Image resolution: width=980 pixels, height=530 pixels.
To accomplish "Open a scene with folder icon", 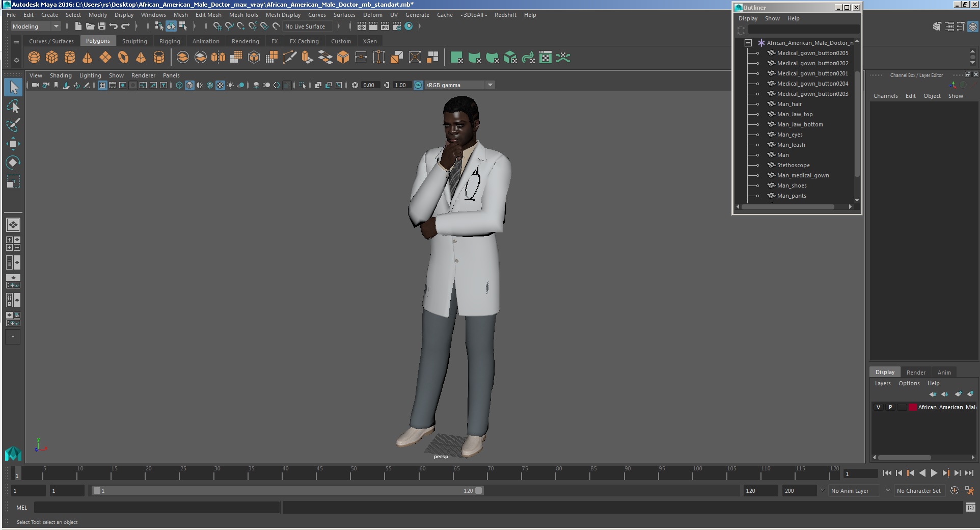I will (90, 26).
